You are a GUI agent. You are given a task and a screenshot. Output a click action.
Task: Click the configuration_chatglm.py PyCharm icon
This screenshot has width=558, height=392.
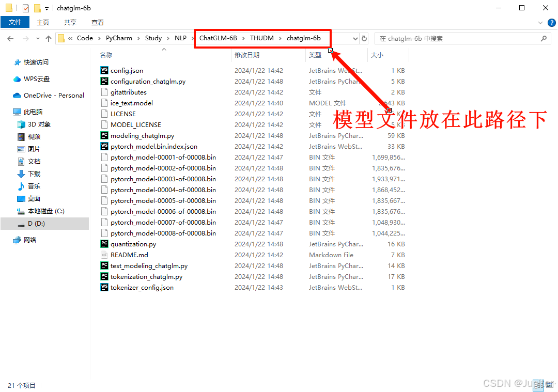pyautogui.click(x=104, y=81)
